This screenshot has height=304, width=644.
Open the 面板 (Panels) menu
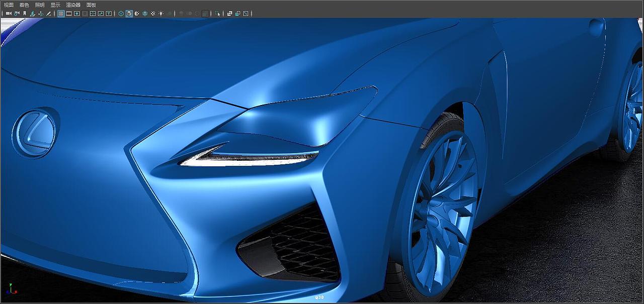click(x=91, y=5)
